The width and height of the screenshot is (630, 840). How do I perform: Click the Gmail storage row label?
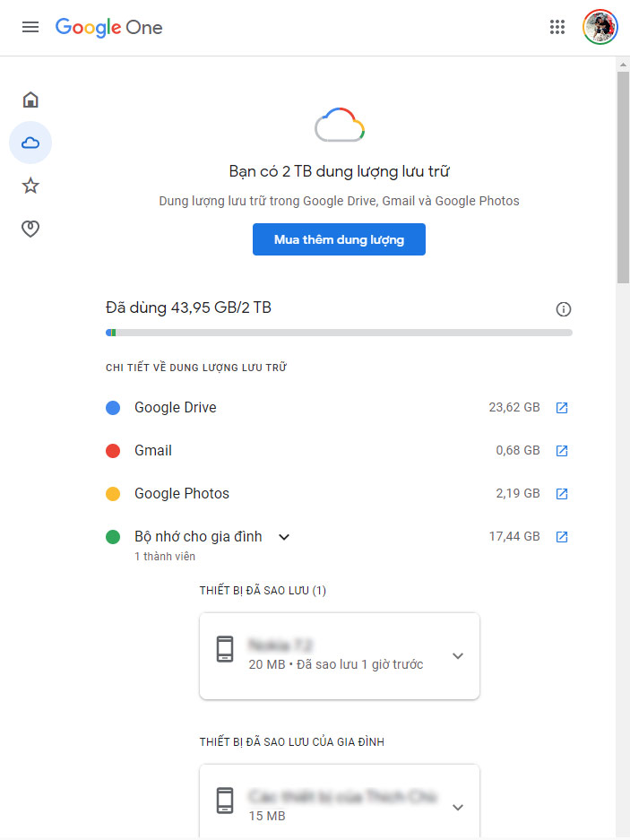pos(153,451)
